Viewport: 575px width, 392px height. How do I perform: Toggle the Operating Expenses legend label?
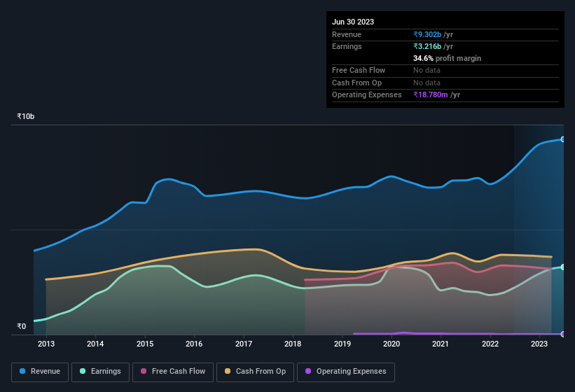[351, 371]
